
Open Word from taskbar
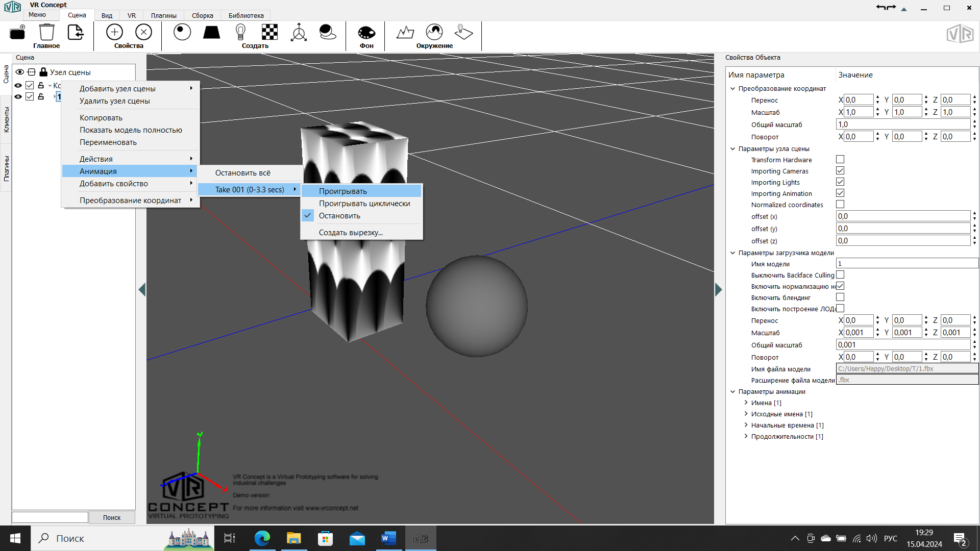point(388,538)
